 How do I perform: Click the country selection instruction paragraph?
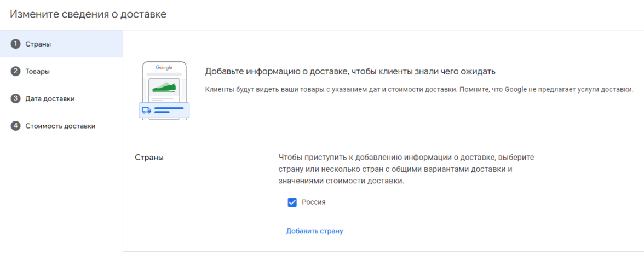(406, 169)
